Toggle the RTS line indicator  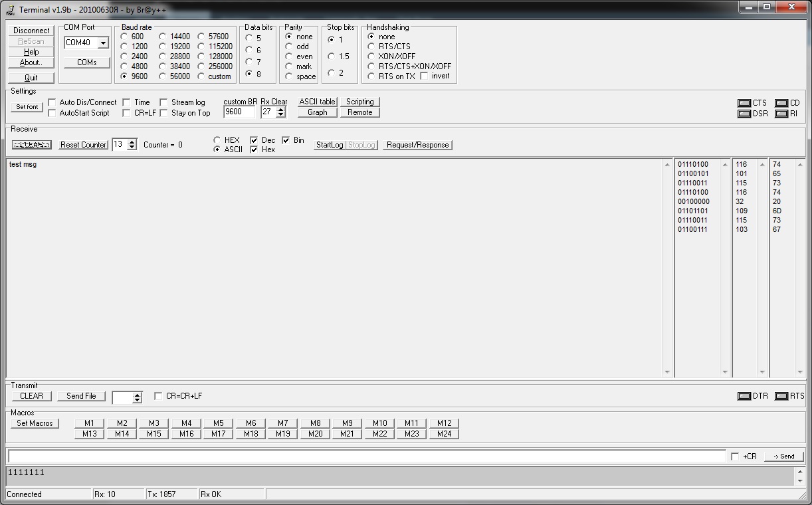coord(781,396)
